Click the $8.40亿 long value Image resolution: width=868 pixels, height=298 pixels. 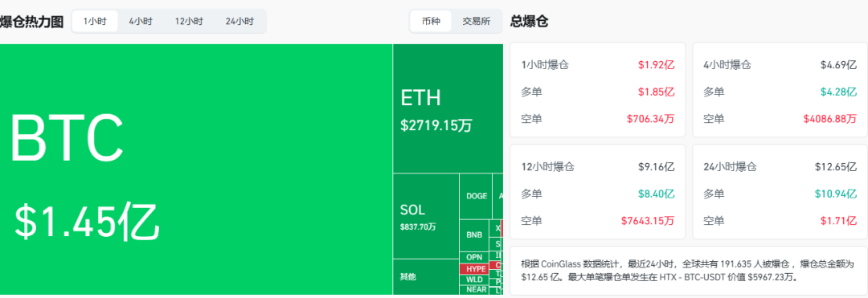656,194
